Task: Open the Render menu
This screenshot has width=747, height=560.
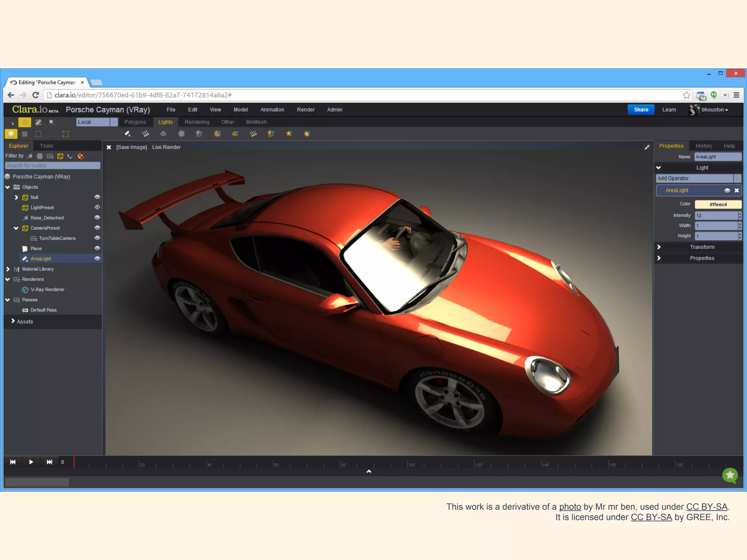Action: (x=305, y=110)
